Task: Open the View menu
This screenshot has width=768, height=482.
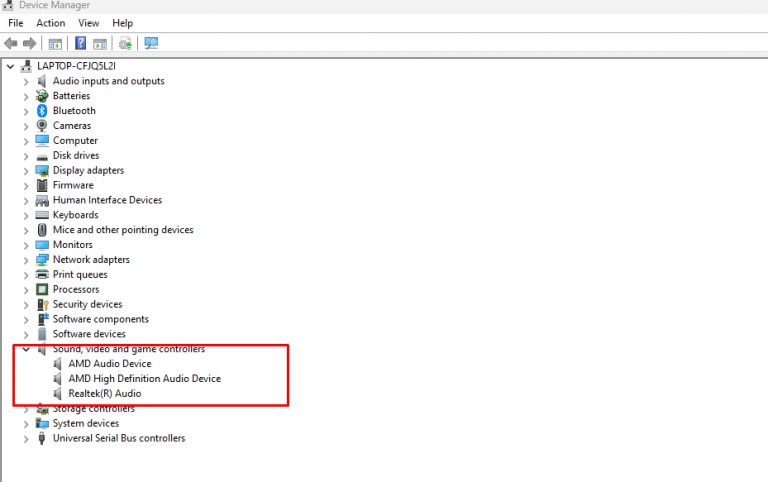Action: coord(89,23)
